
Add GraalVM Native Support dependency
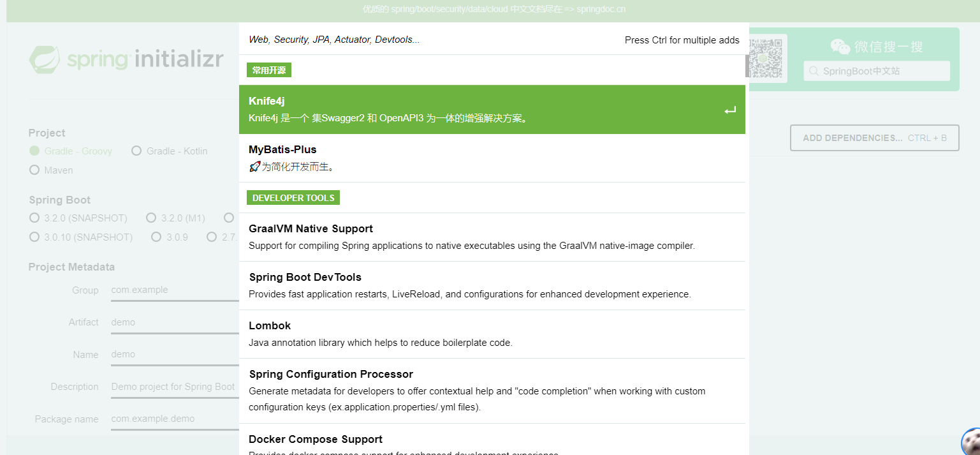492,237
